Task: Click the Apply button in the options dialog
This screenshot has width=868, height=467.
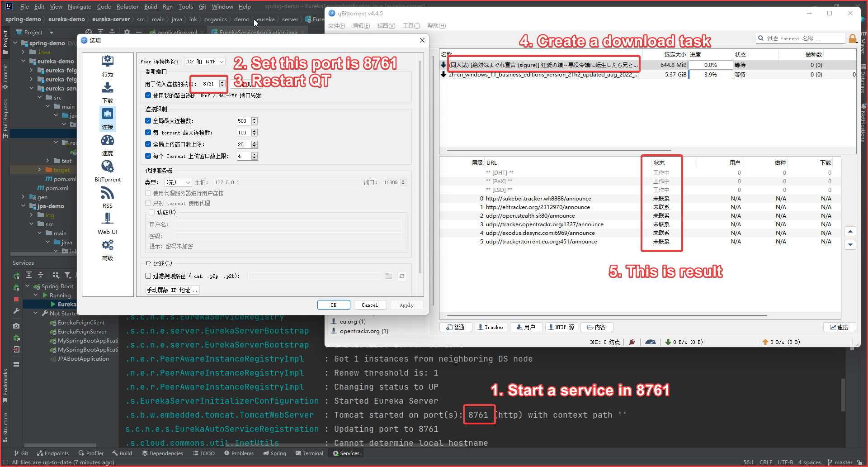Action: (x=406, y=305)
